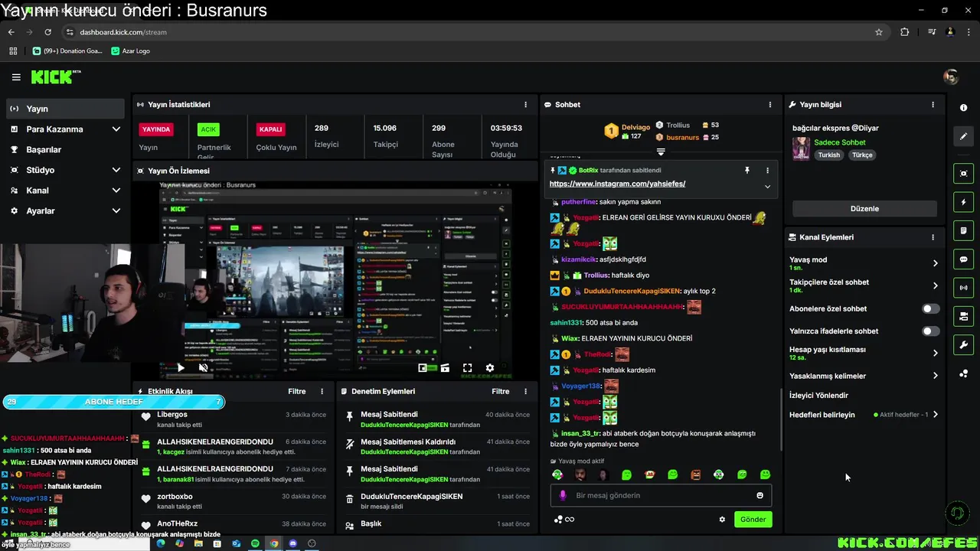Screen dimensions: 980x551
Task: Activate picture-in-picture on the stream preview
Action: click(x=423, y=368)
